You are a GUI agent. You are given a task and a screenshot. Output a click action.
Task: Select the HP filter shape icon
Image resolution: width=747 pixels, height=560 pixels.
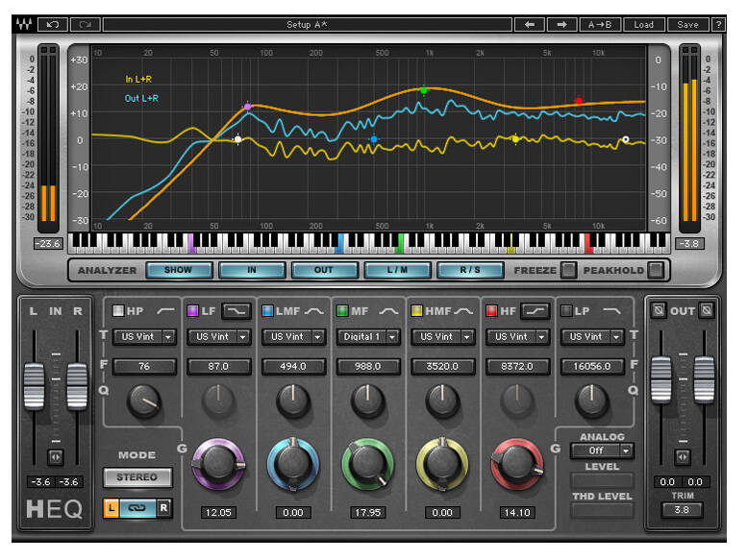pos(165,311)
